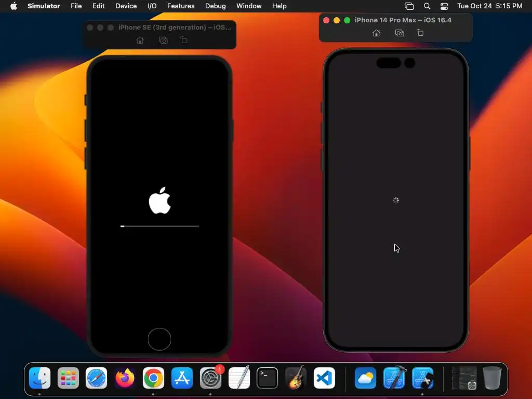
Task: Click rotate icon in iPhone SE window toolbar
Action: [184, 40]
